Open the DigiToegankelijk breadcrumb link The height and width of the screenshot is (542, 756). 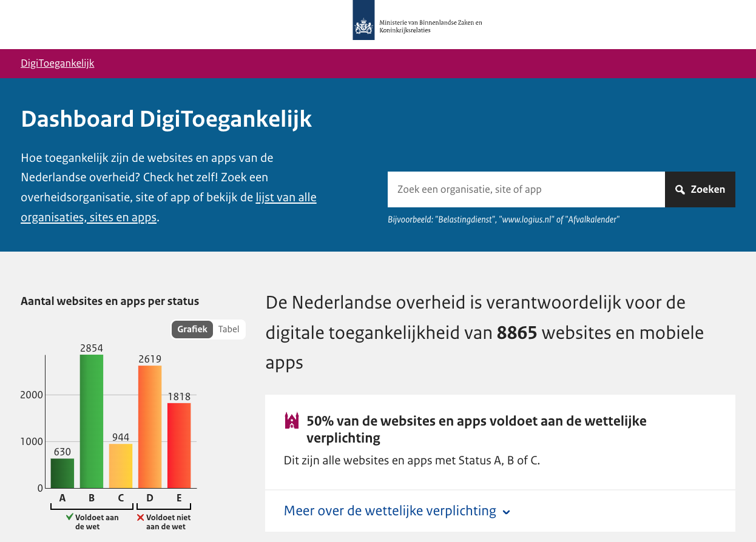click(58, 63)
